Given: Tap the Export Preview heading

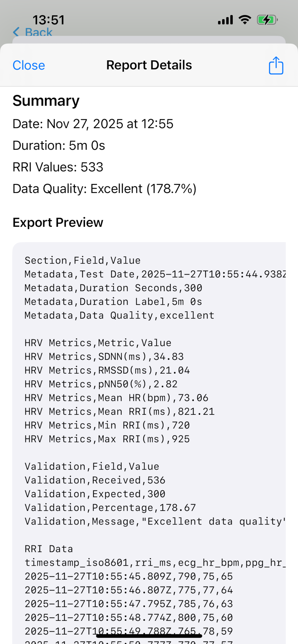Looking at the screenshot, I should pyautogui.click(x=58, y=223).
